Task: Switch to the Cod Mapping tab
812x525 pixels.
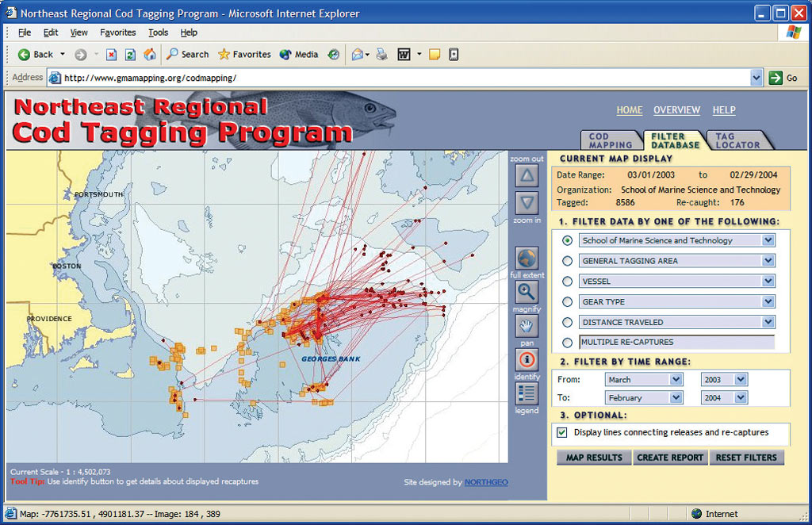Action: coord(610,140)
